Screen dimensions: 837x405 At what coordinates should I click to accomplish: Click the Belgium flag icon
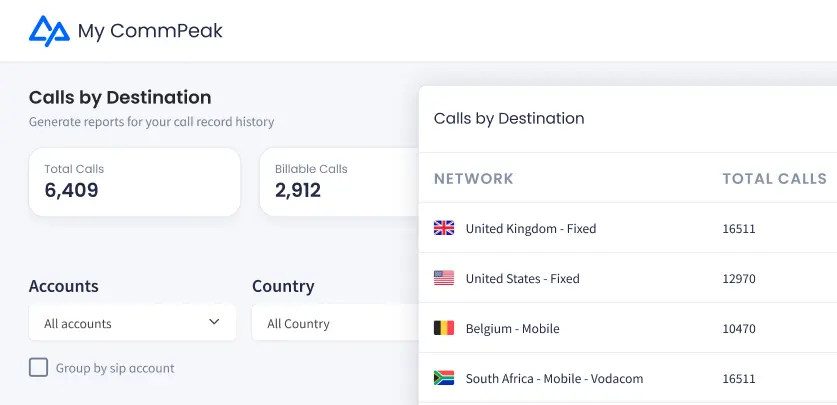click(x=444, y=328)
